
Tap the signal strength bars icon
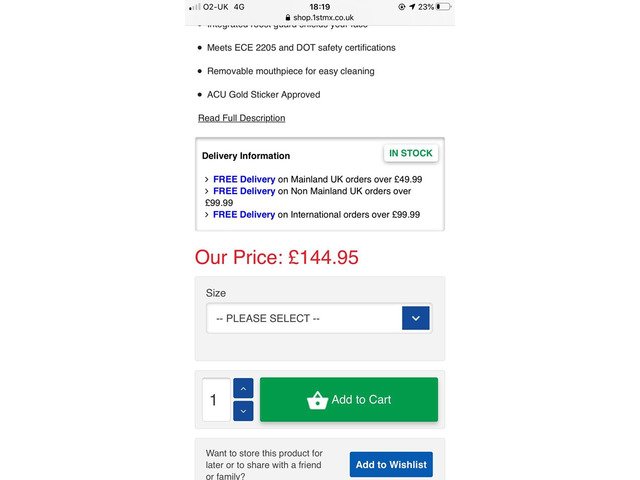(194, 6)
